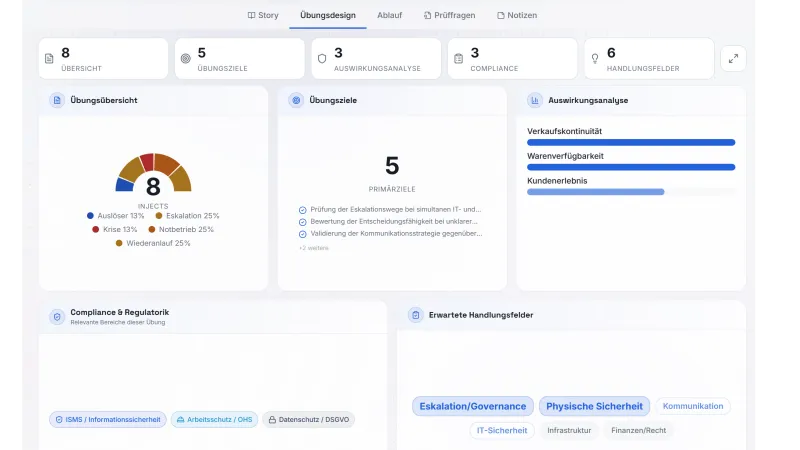Open the Compliance summary card with 3

[513, 59]
